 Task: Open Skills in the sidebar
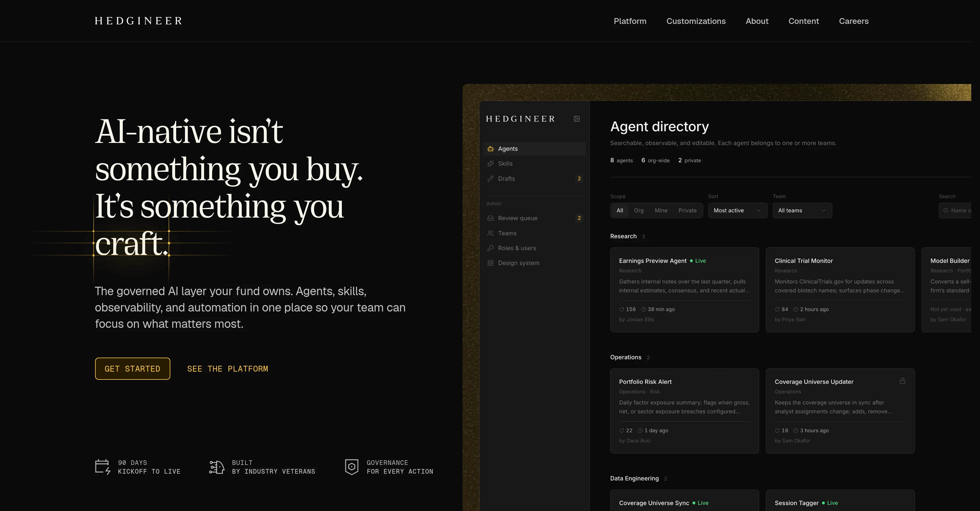coord(534,164)
